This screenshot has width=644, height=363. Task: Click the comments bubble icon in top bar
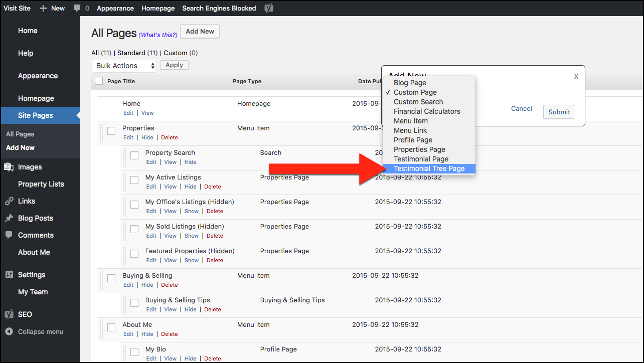point(77,8)
